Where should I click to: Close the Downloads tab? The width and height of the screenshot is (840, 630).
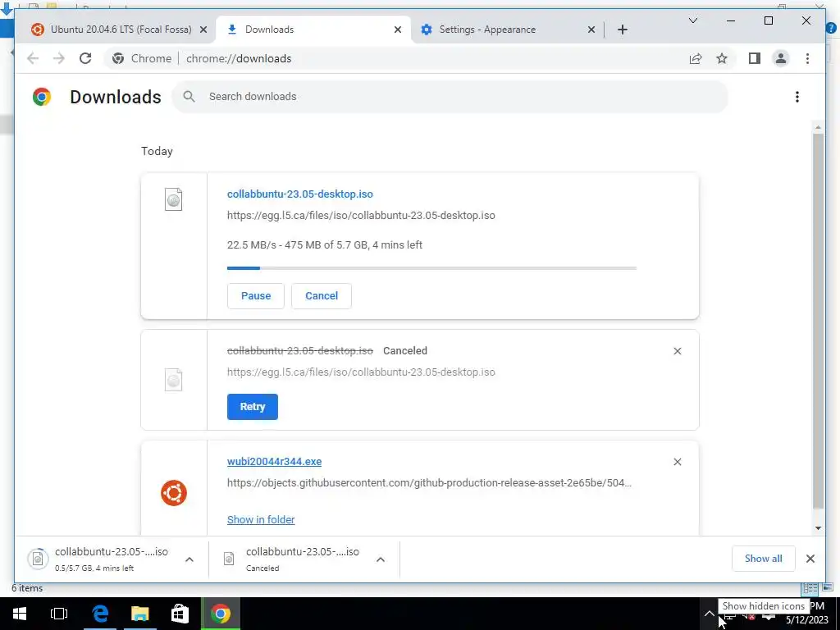pyautogui.click(x=398, y=30)
